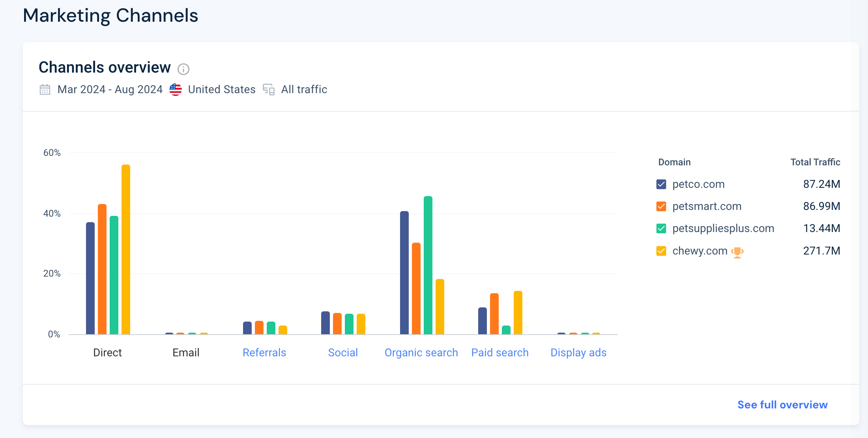Open the Display ads channel link
The image size is (868, 438).
(578, 353)
